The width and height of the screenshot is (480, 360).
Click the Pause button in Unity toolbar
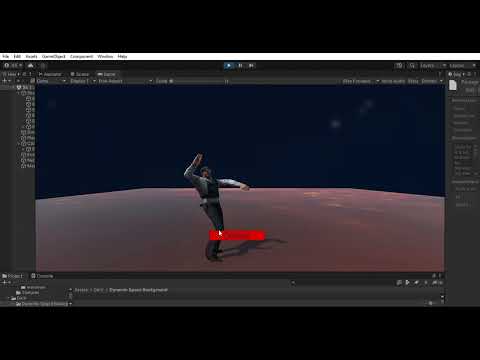tap(240, 66)
